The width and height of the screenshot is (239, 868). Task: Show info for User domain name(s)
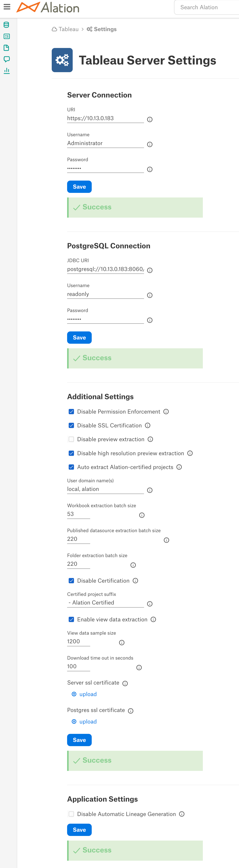click(150, 490)
